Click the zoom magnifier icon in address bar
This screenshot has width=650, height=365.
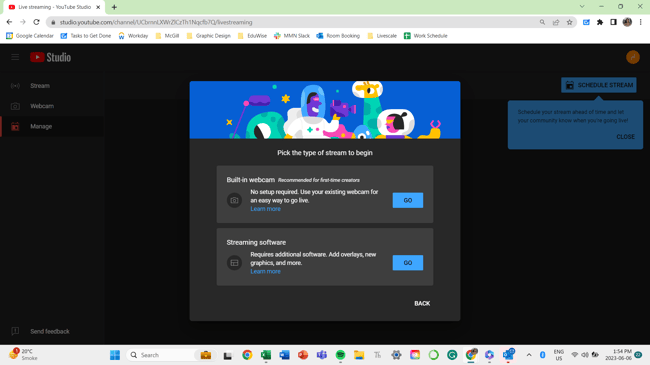point(542,22)
